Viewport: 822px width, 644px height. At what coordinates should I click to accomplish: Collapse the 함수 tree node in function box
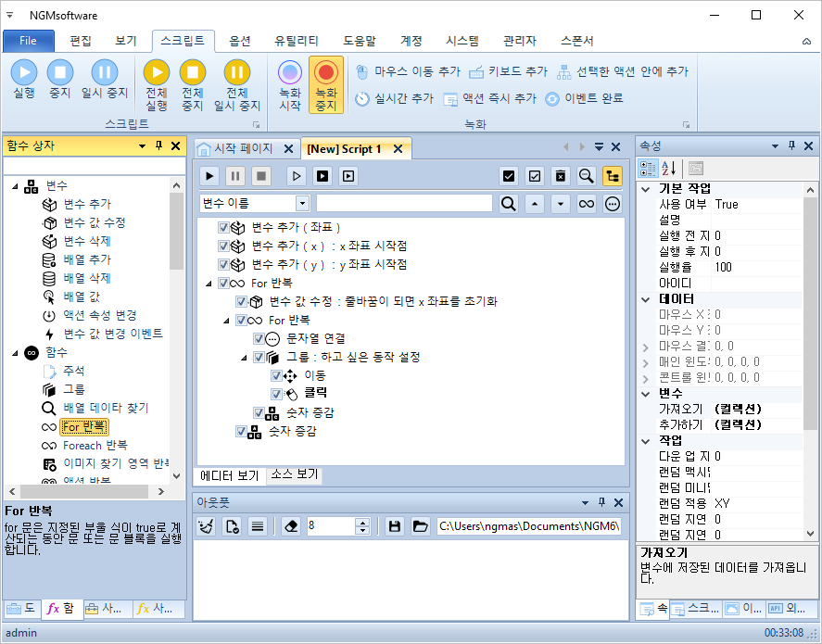(x=15, y=353)
